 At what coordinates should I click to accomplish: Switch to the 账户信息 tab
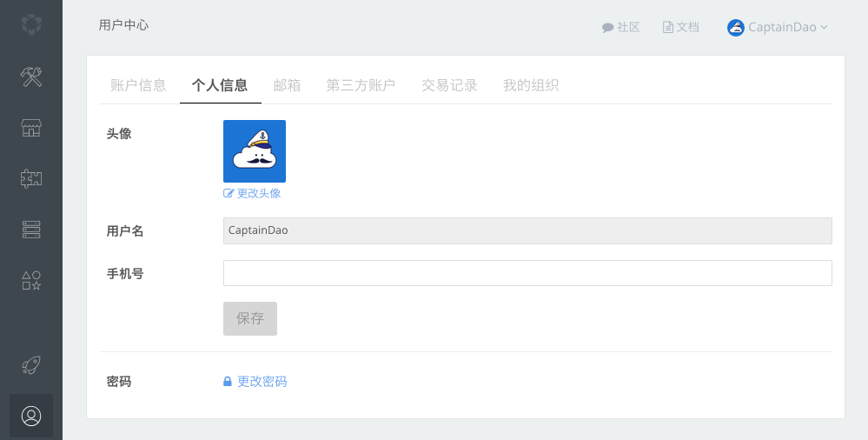(x=138, y=85)
